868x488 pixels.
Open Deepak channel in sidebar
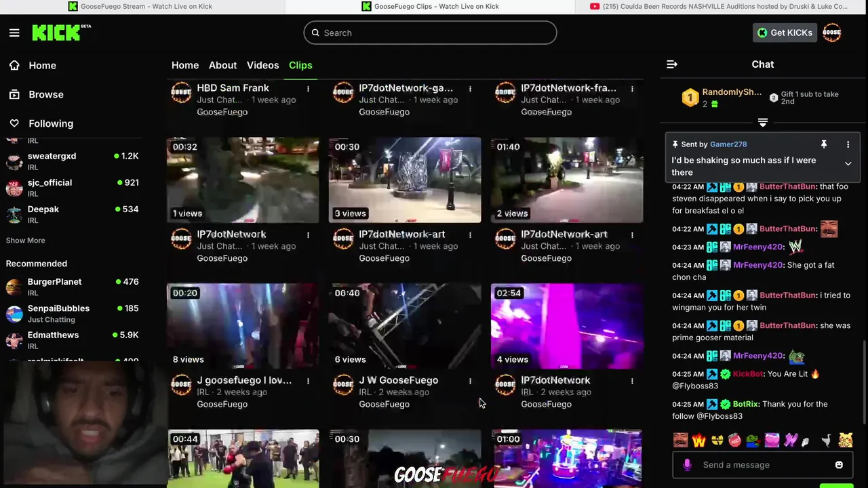[73, 214]
